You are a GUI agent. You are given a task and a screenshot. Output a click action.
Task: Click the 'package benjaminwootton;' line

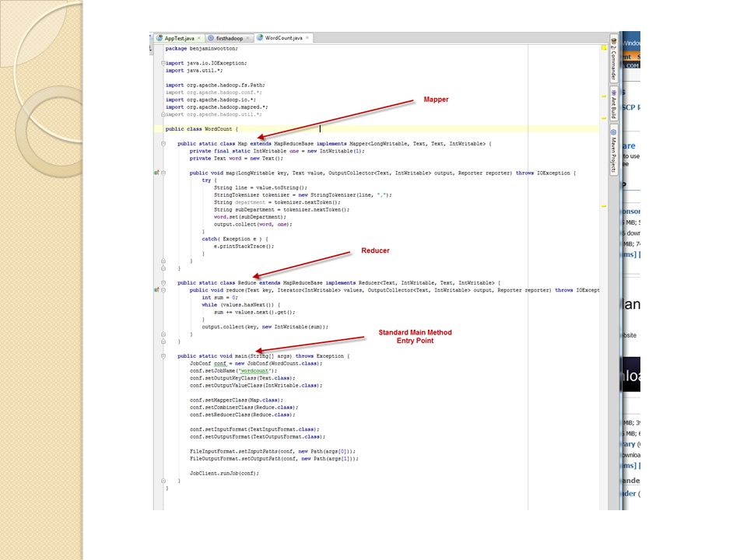pyautogui.click(x=202, y=48)
